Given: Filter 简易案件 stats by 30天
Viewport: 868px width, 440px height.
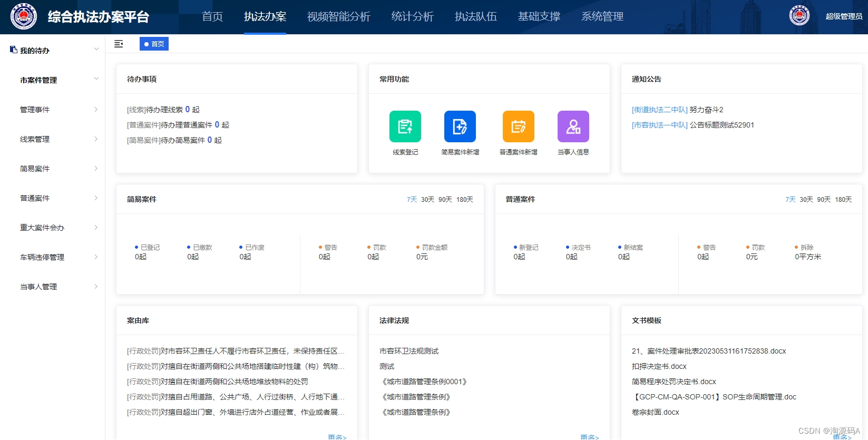Looking at the screenshot, I should (427, 199).
